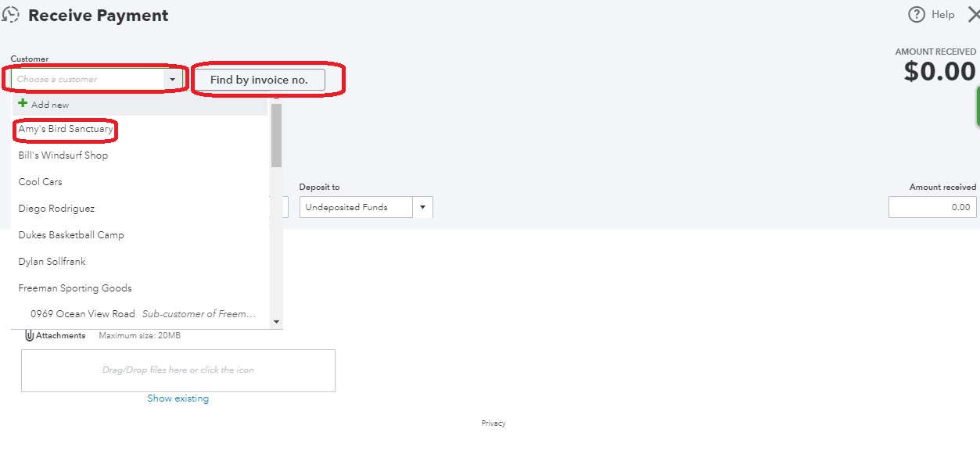The height and width of the screenshot is (468, 980).
Task: Close the Receive Payment window
Action: pos(974,15)
